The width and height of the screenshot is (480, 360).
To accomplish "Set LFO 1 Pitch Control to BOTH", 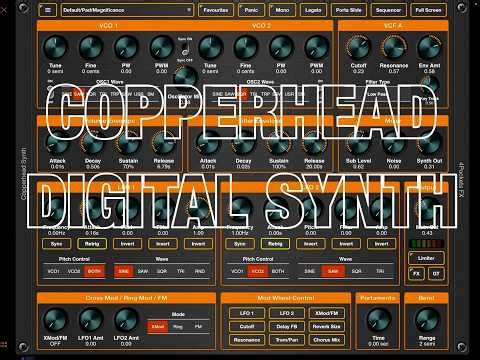I will [94, 271].
